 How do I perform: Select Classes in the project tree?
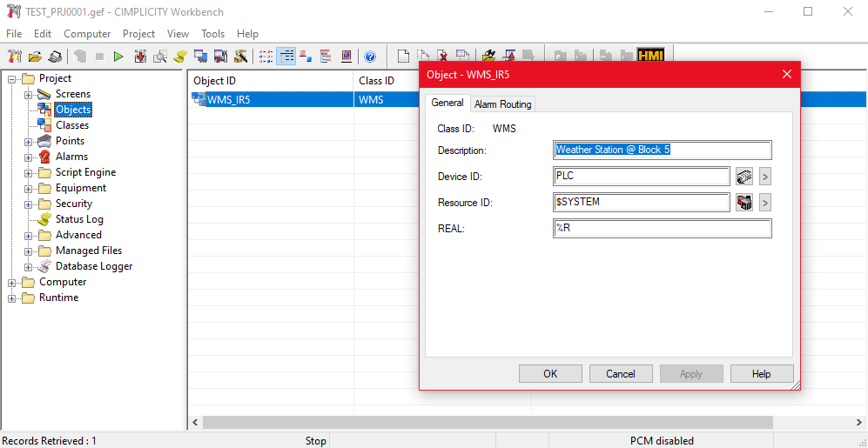click(72, 125)
